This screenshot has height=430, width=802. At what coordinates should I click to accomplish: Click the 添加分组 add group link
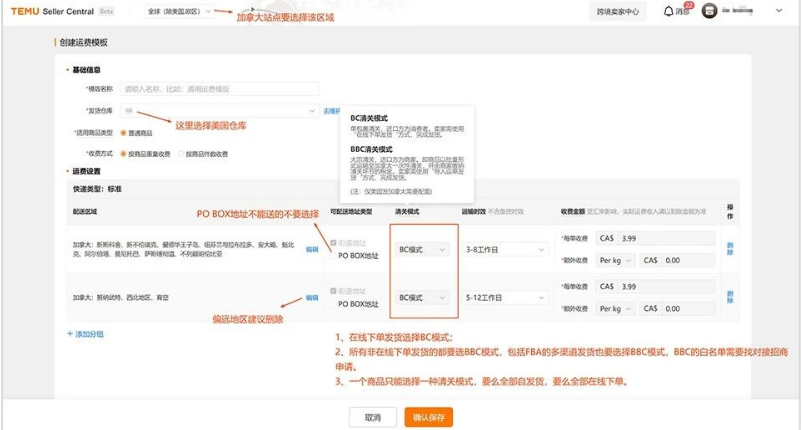tap(85, 334)
